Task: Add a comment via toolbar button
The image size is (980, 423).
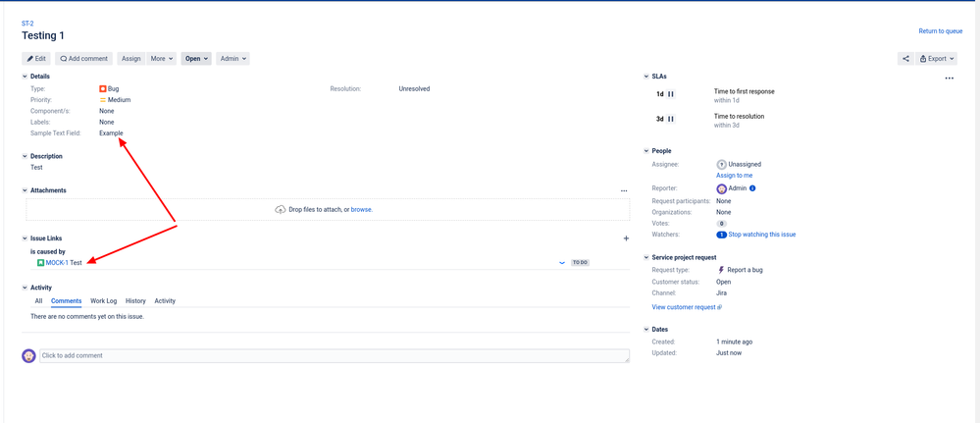Action: click(x=83, y=59)
